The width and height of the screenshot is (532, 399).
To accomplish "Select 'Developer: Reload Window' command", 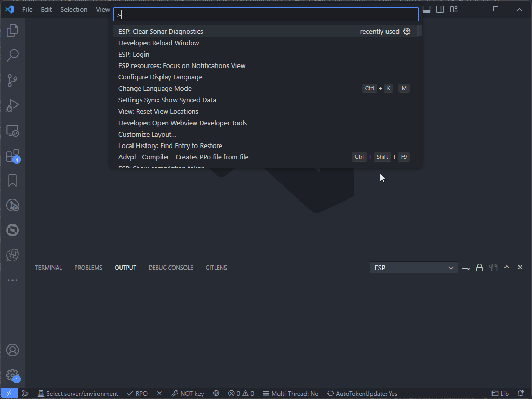I will 158,43.
